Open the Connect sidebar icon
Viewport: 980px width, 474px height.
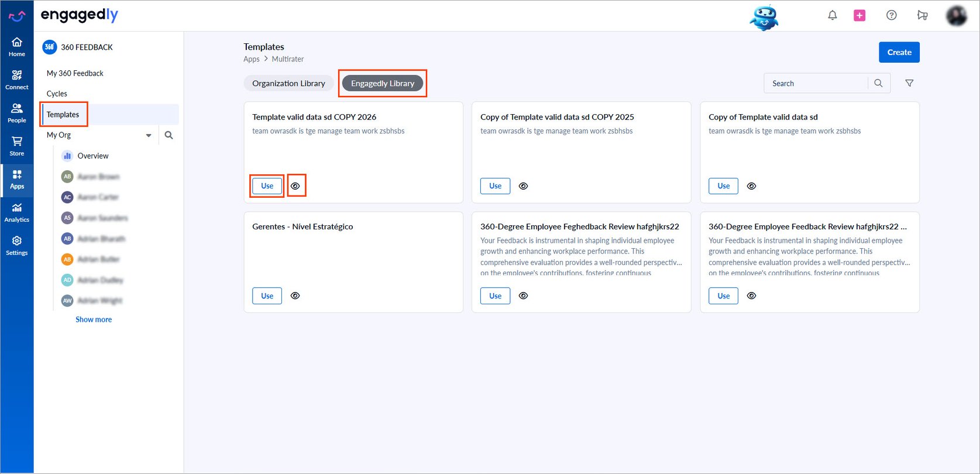(17, 80)
